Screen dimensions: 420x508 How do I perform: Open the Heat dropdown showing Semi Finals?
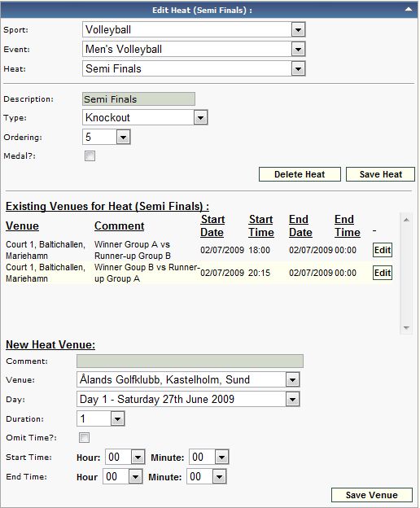point(194,68)
